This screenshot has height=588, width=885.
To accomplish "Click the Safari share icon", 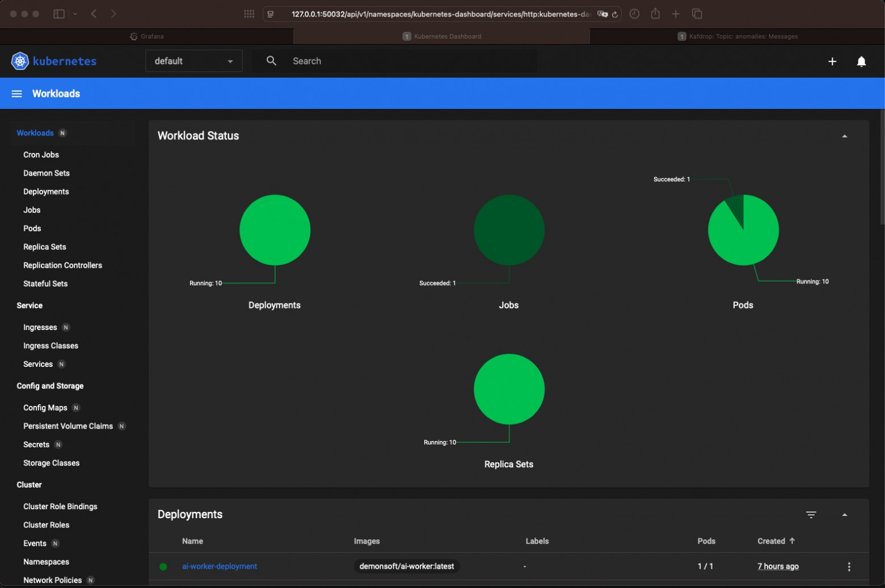I will [x=655, y=14].
